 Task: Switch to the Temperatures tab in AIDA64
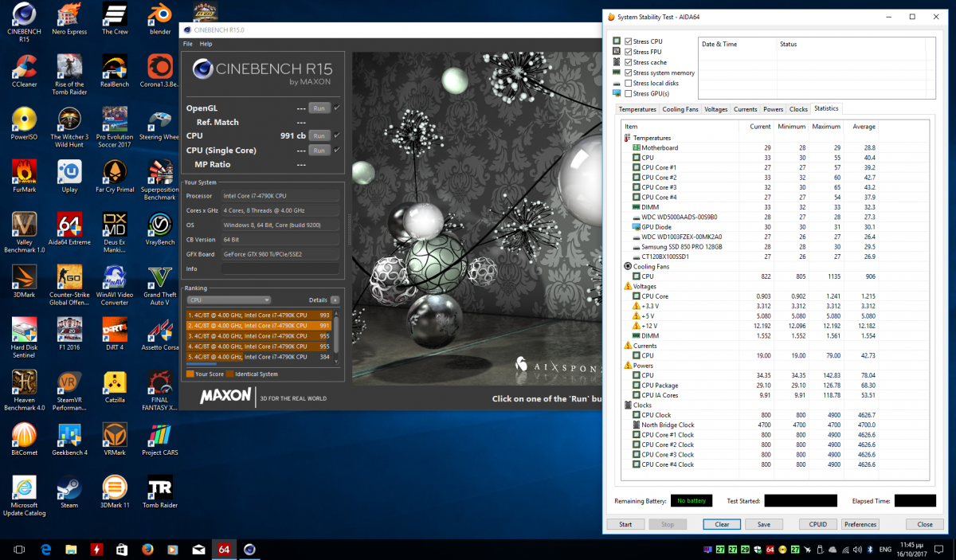click(638, 109)
